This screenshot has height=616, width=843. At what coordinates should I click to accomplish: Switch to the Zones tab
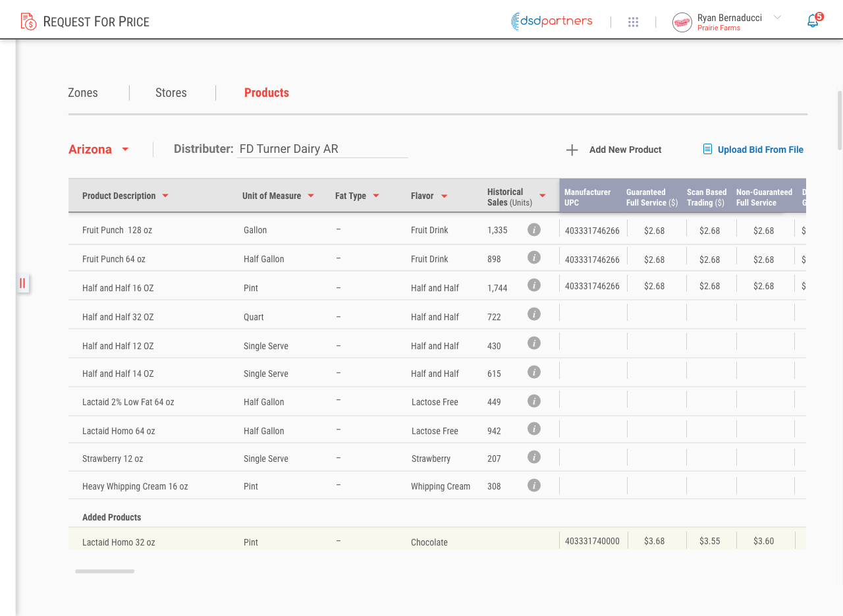tap(83, 93)
